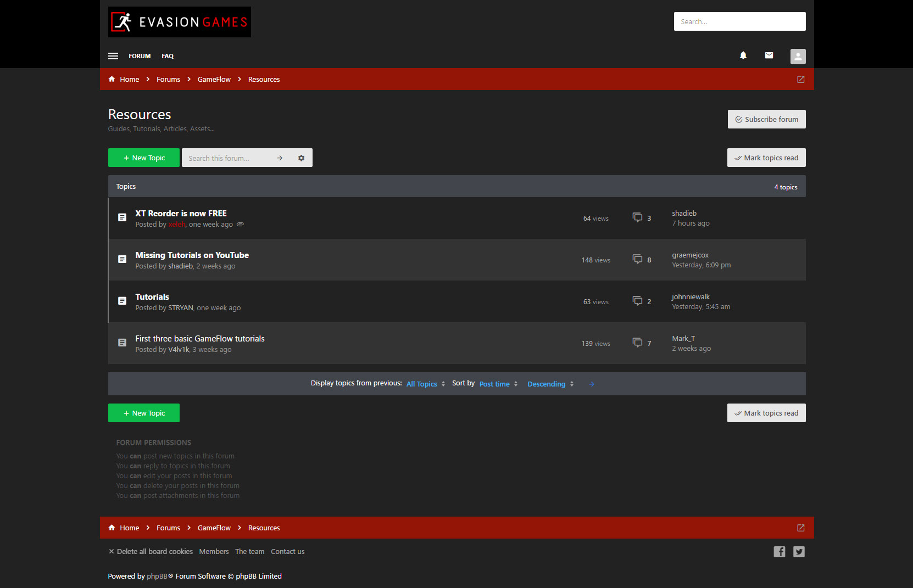The width and height of the screenshot is (913, 588).
Task: Click topic icon for XT Reorder
Action: pyautogui.click(x=123, y=217)
